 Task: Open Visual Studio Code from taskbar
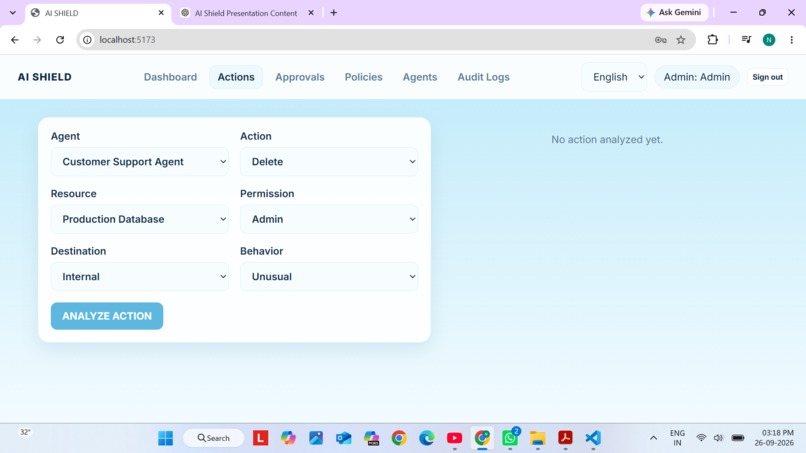(x=593, y=438)
